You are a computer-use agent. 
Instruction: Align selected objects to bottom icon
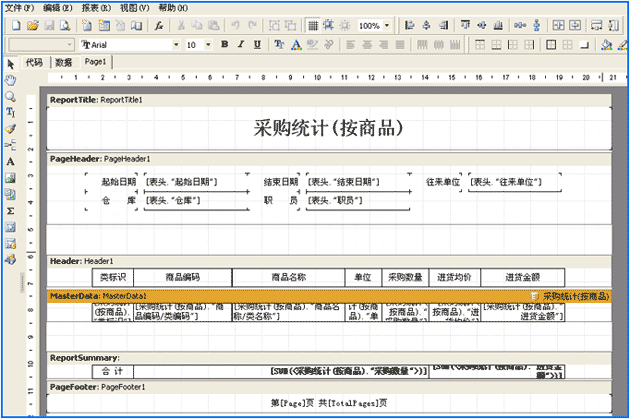point(498,25)
